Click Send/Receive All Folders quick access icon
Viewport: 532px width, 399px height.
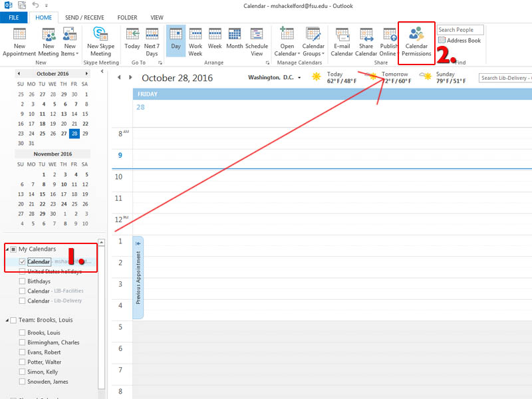[22, 5]
